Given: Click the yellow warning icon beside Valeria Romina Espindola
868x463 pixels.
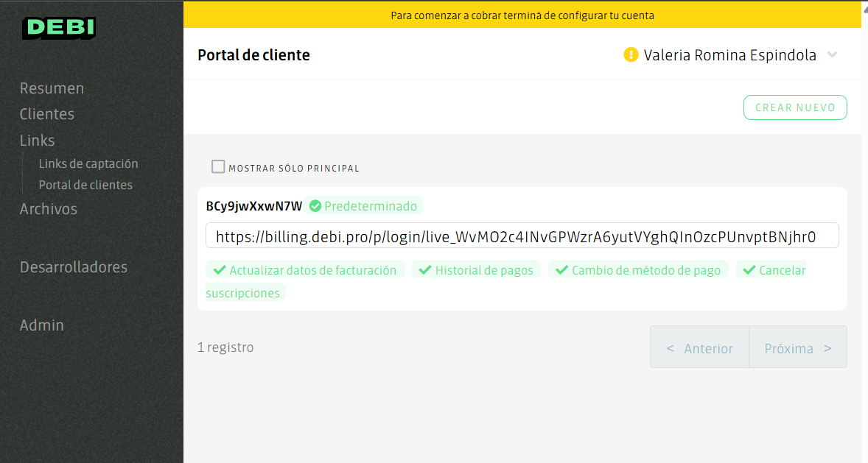Looking at the screenshot, I should pos(631,54).
